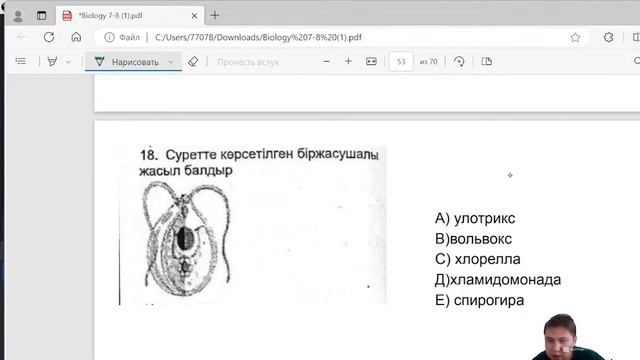Open the browser profile icon

point(18,16)
